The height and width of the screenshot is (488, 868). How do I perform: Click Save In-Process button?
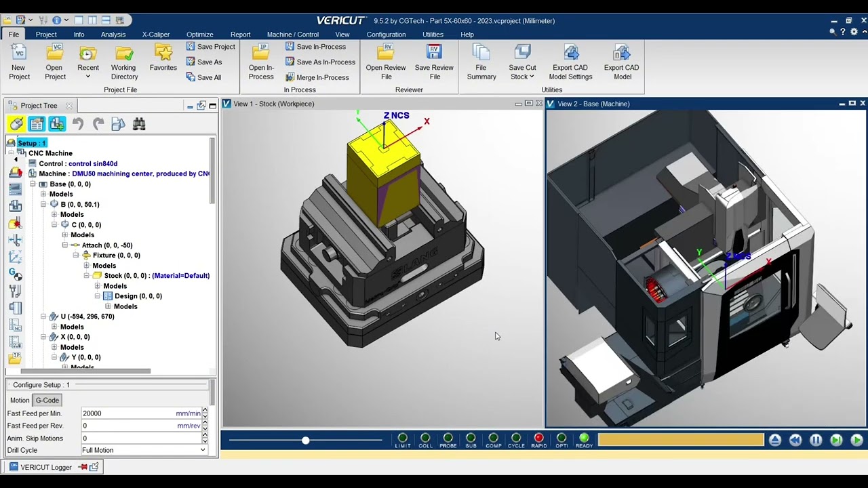pyautogui.click(x=315, y=47)
